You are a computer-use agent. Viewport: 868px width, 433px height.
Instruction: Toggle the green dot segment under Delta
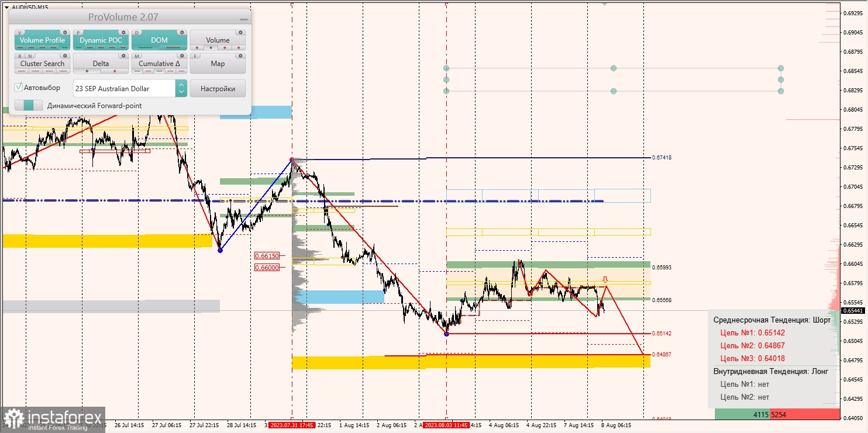tap(87, 71)
